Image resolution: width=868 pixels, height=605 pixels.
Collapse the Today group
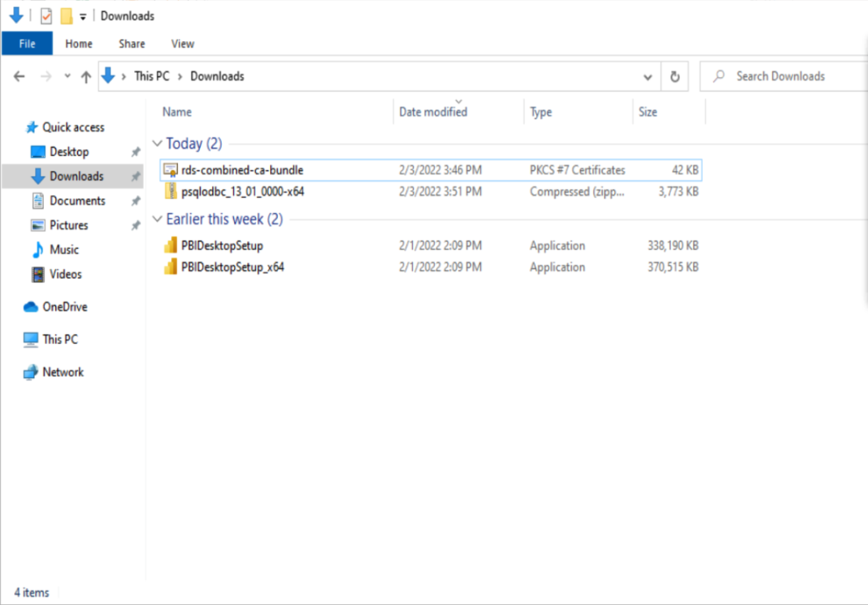(157, 144)
